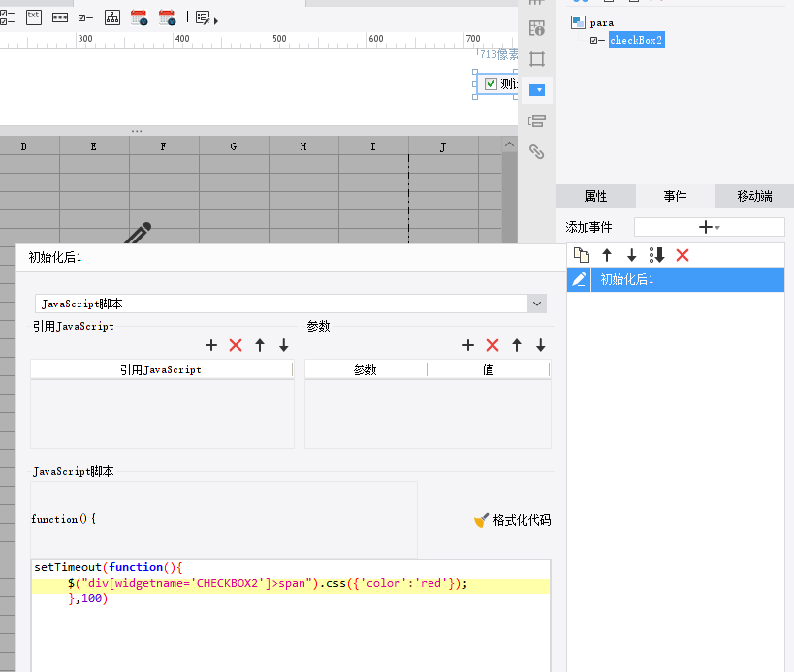Click the 值 column header
The height and width of the screenshot is (672, 794).
pos(489,369)
